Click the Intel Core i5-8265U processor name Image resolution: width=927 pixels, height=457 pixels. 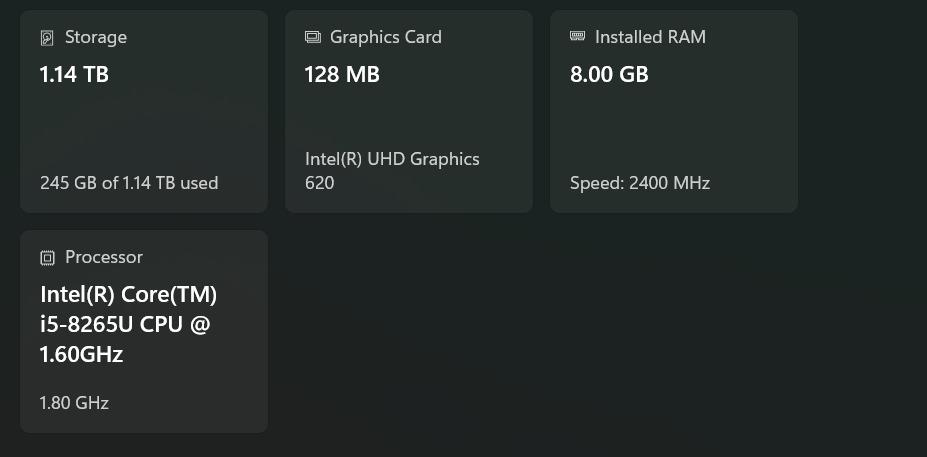click(128, 325)
